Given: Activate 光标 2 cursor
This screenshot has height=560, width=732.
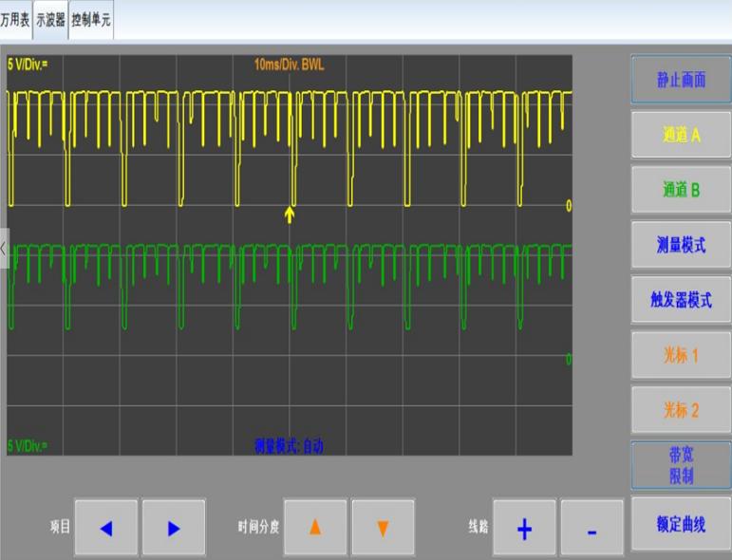Looking at the screenshot, I should tap(681, 410).
